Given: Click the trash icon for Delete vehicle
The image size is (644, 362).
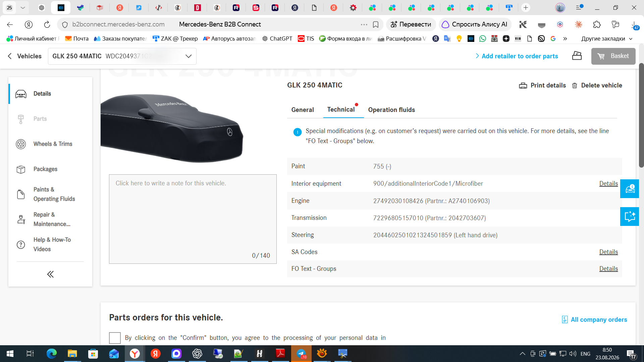Looking at the screenshot, I should click(x=575, y=86).
